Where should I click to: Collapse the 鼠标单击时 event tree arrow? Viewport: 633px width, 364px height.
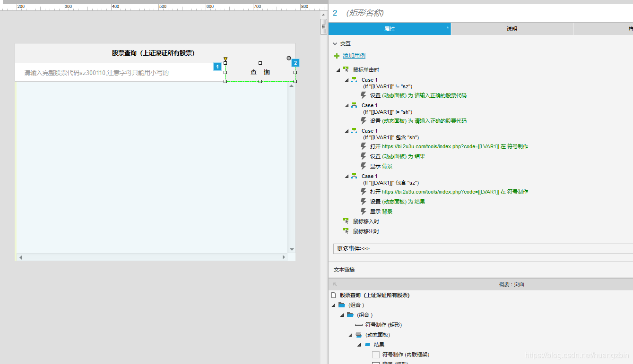click(x=338, y=70)
